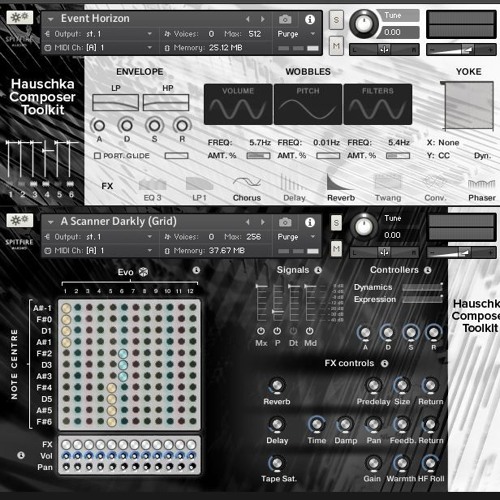Screen dimensions: 500x500
Task: Open settings gear of Event Horizon instrument
Action: pos(20,17)
